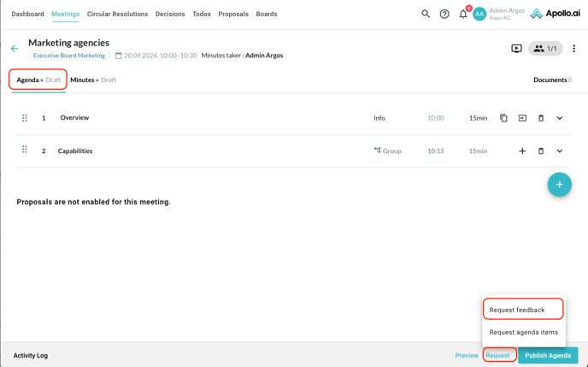Screen dimensions: 588x367
Task: Click the Publish Agenda button
Action: [x=547, y=355]
